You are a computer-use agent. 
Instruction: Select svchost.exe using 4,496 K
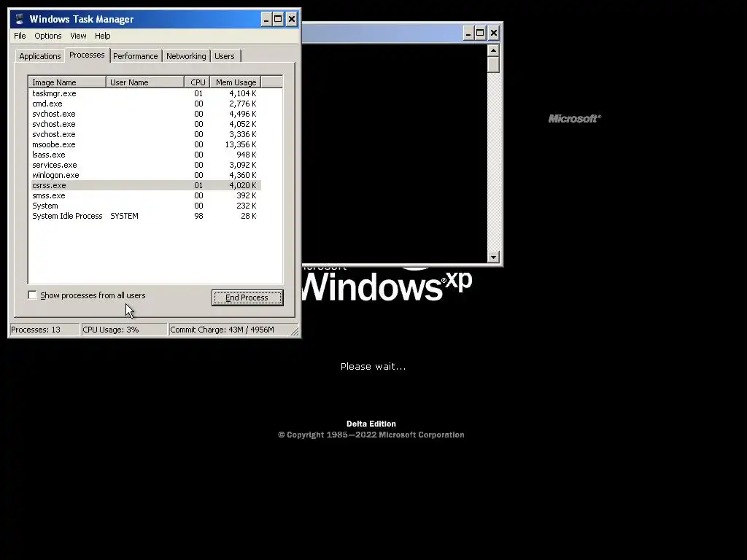146,114
